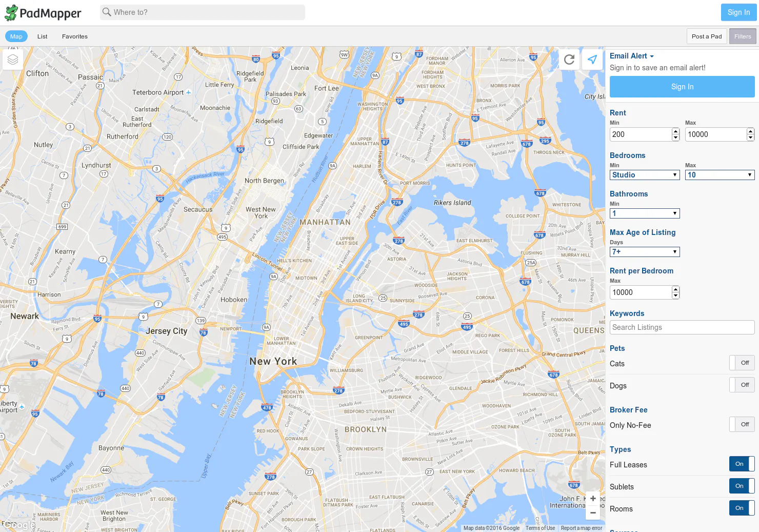The height and width of the screenshot is (532, 759).
Task: Click the Jersey City map label
Action: (x=167, y=331)
